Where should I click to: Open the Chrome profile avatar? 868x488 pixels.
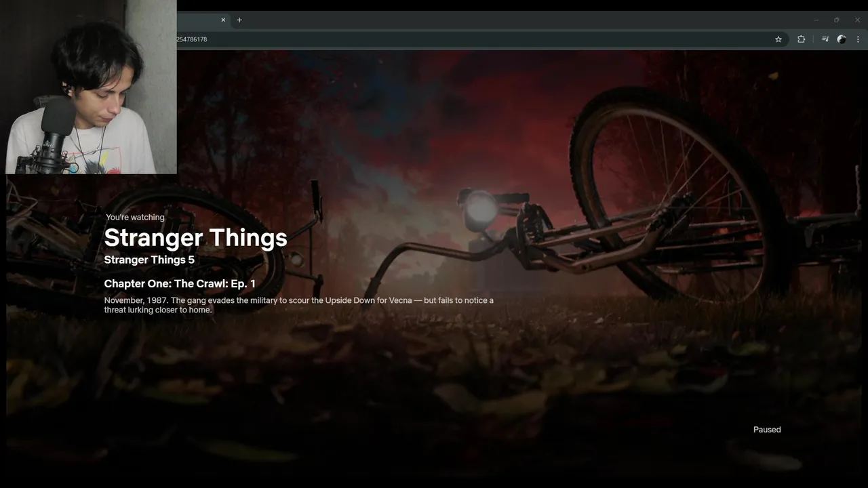(x=842, y=39)
